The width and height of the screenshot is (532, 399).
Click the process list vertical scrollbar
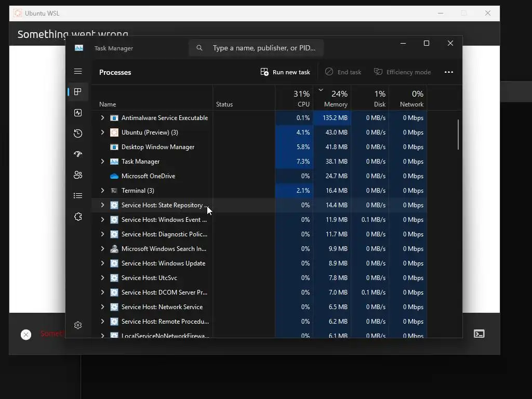click(x=458, y=135)
